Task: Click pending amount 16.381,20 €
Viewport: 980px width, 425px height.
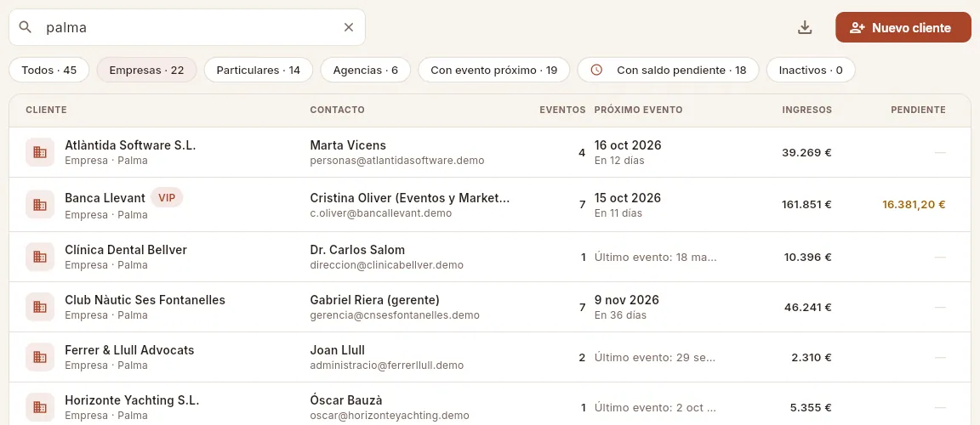Action: 914,205
